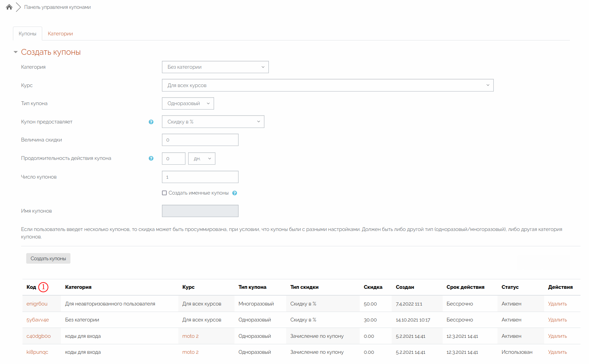The width and height of the screenshot is (589, 364).
Task: Open the 'Тип купона' dropdown
Action: [x=188, y=103]
